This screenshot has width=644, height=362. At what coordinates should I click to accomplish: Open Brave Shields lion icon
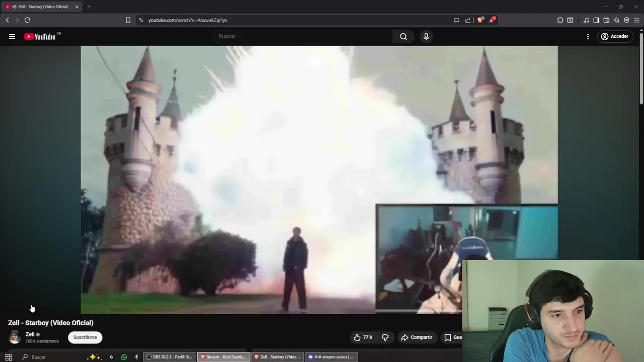pos(480,20)
